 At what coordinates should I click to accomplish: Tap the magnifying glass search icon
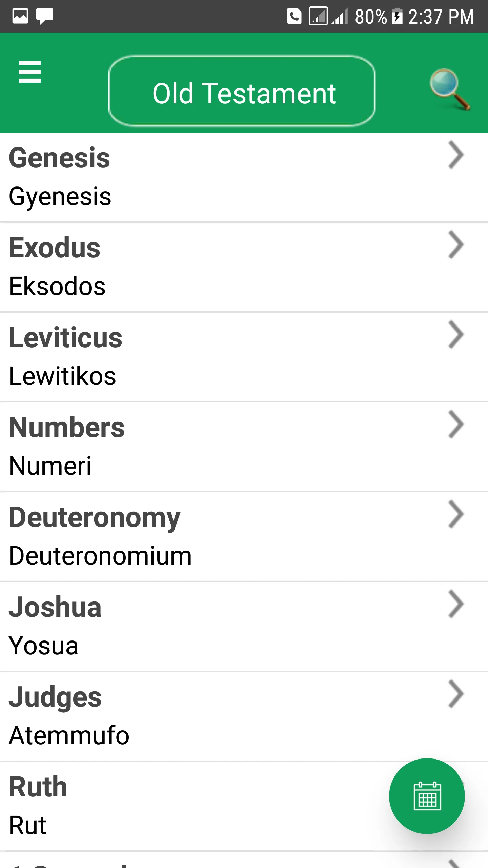coord(450,89)
